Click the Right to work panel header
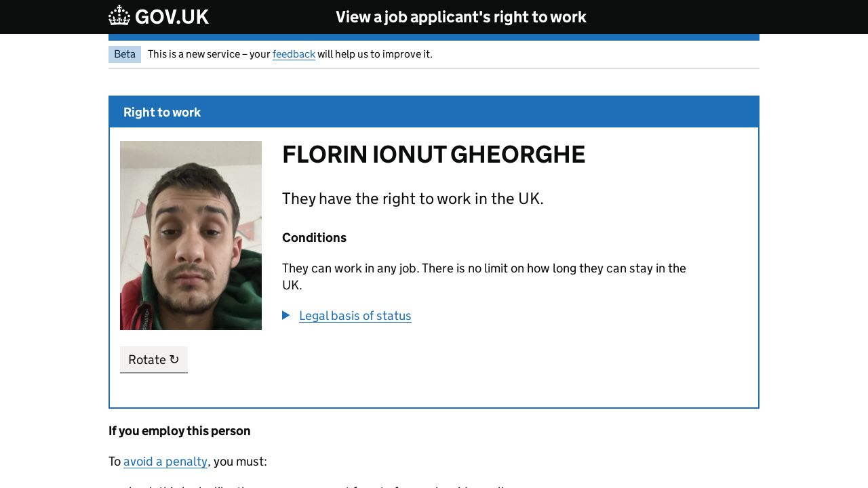868x488 pixels. pyautogui.click(x=162, y=113)
